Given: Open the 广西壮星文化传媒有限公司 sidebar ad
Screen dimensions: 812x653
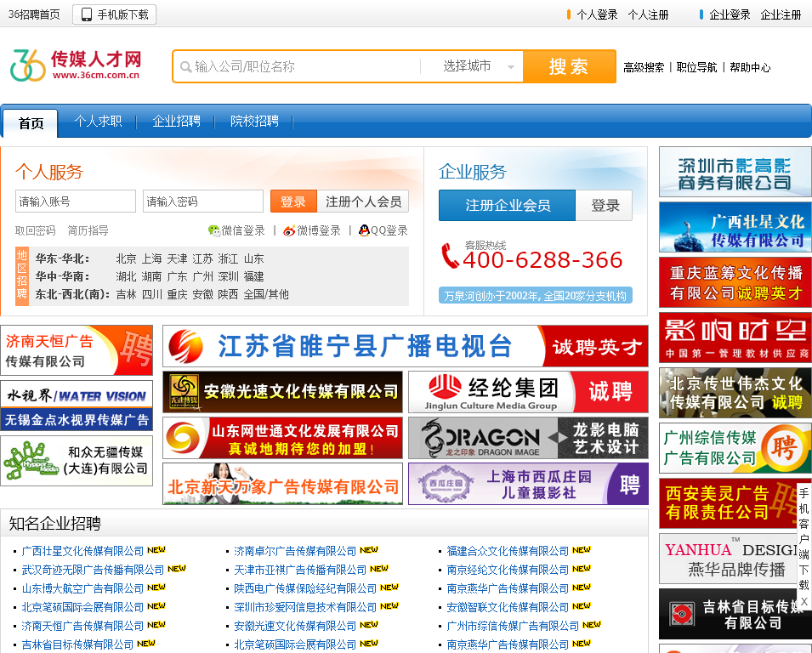Looking at the screenshot, I should 735,227.
